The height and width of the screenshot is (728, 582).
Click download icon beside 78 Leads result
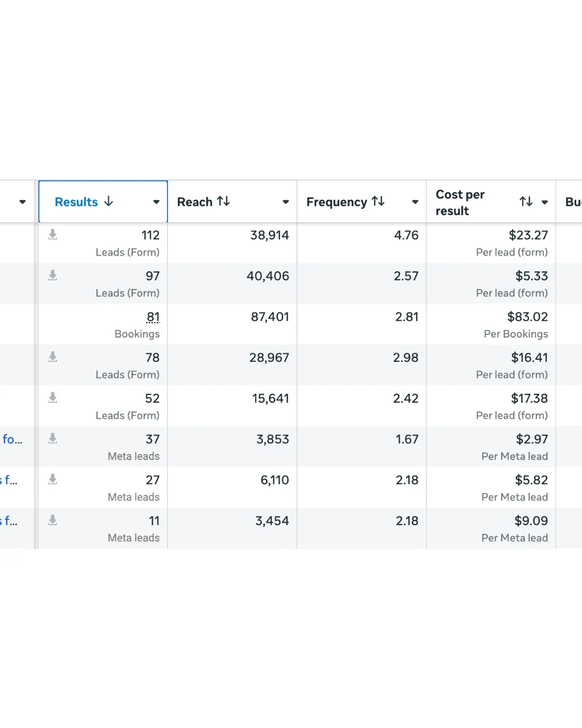pyautogui.click(x=53, y=356)
